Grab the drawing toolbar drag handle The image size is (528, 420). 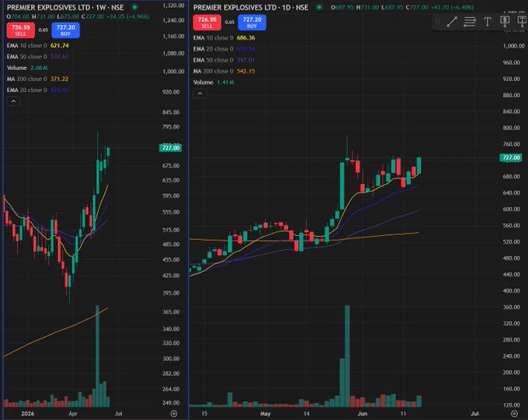click(x=438, y=22)
